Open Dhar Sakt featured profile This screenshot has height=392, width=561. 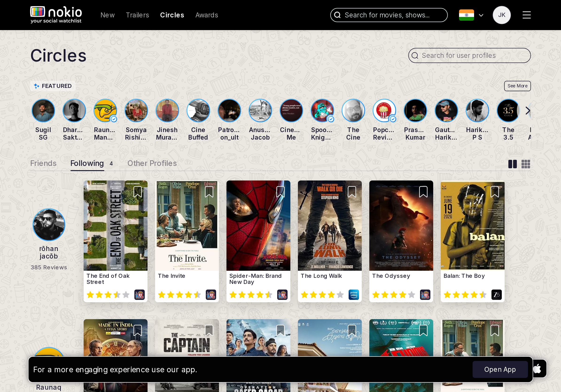point(74,110)
